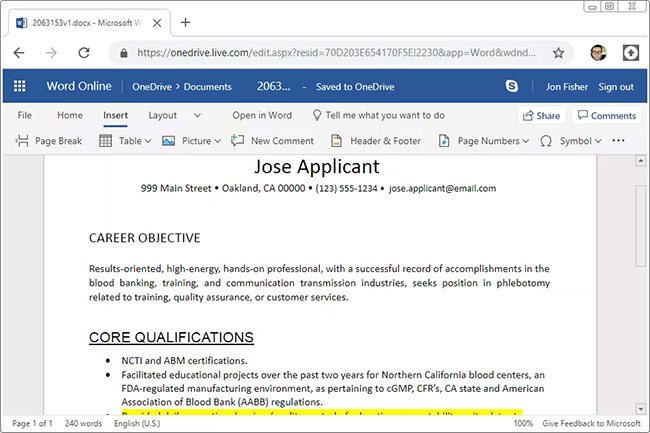
Task: Reload the page with refresh icon
Action: tap(84, 53)
